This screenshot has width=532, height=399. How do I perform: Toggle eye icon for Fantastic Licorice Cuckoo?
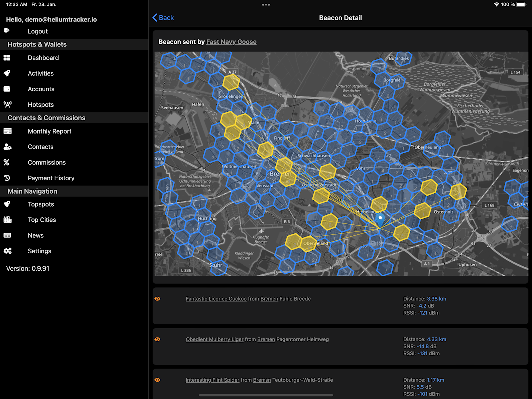point(157,299)
